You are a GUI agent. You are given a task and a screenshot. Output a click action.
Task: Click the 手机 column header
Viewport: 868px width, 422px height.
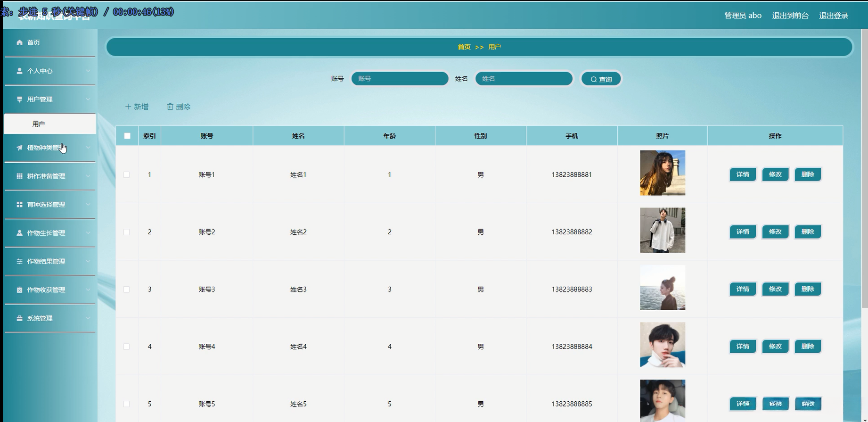(x=572, y=136)
